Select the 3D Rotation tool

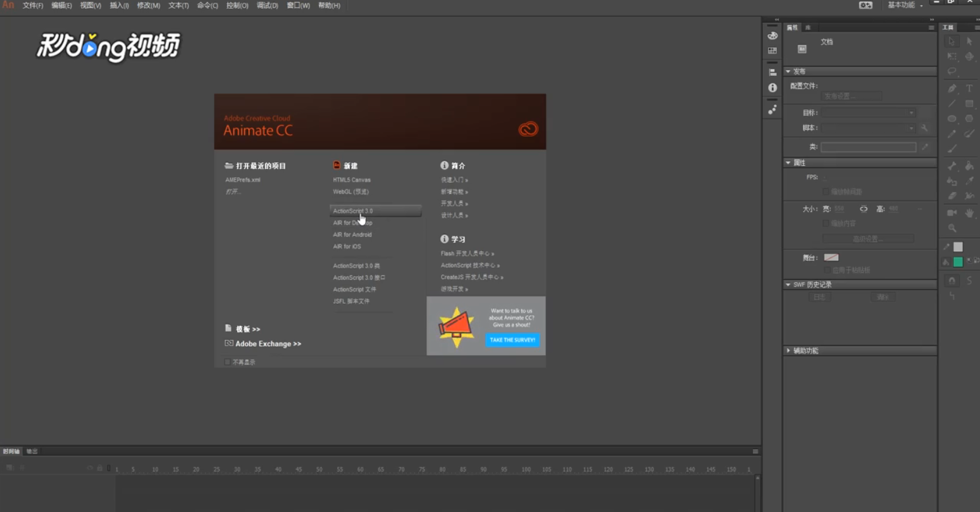click(x=970, y=56)
